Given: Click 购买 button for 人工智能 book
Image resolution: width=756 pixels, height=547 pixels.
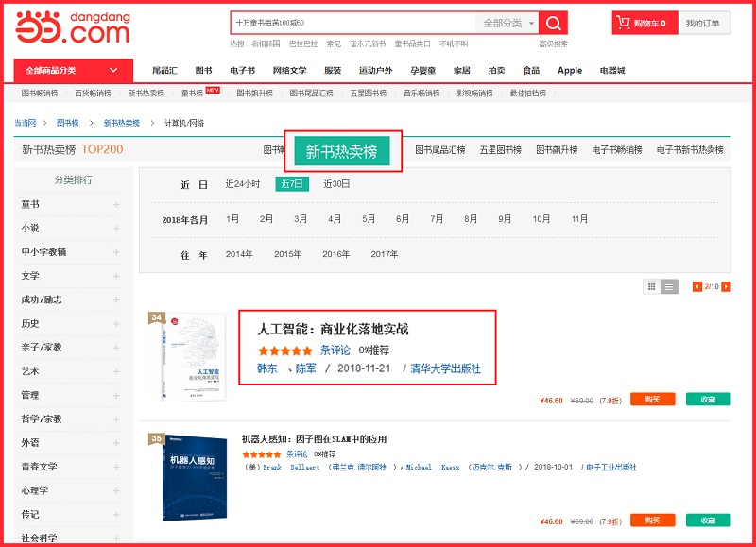Looking at the screenshot, I should click(653, 399).
